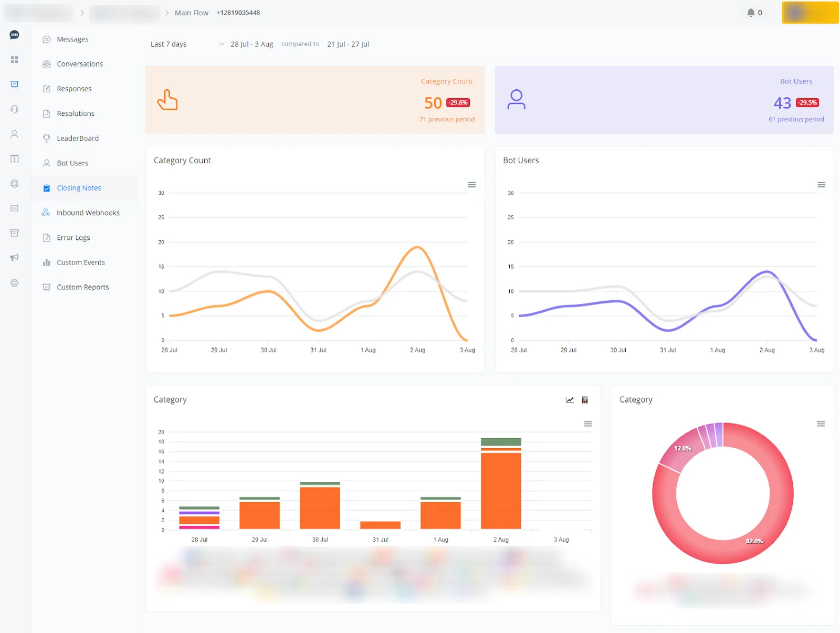
Task: Click the dashboard grid icon in left rail
Action: click(x=14, y=60)
